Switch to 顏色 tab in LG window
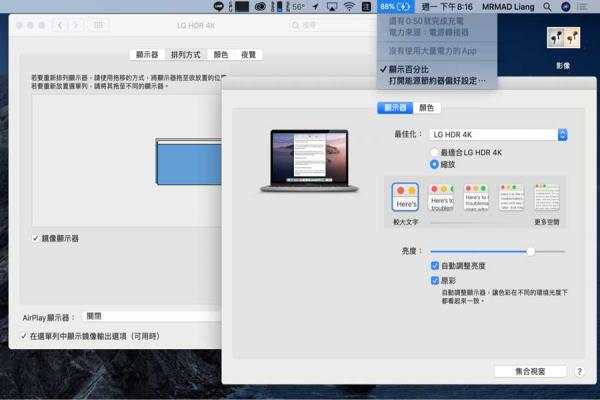The width and height of the screenshot is (600, 400). point(221,55)
